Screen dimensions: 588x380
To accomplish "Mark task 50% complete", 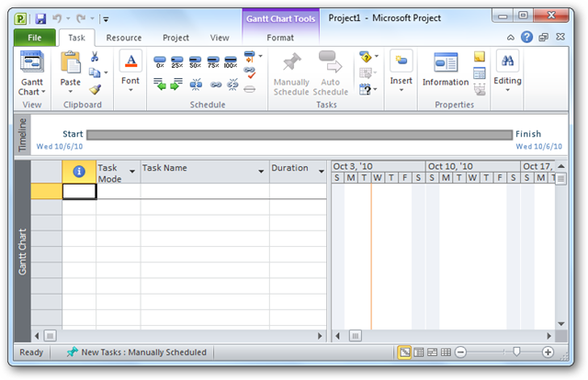I will [x=195, y=61].
